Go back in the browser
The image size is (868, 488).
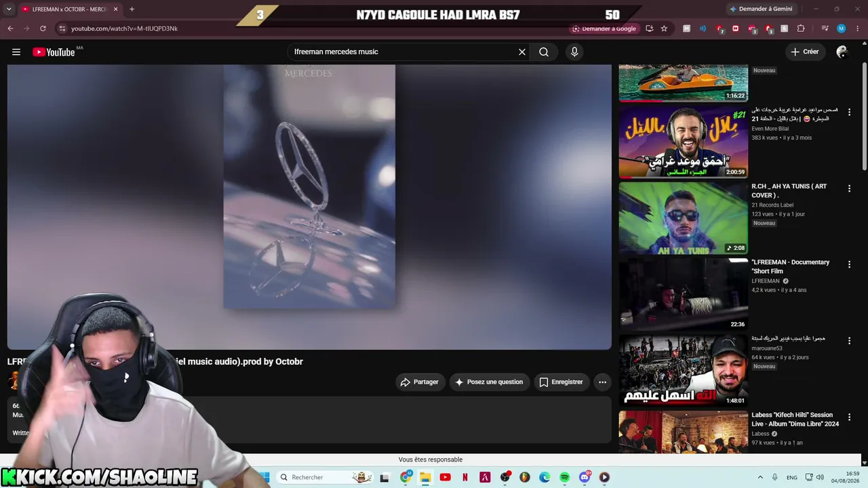pyautogui.click(x=10, y=28)
